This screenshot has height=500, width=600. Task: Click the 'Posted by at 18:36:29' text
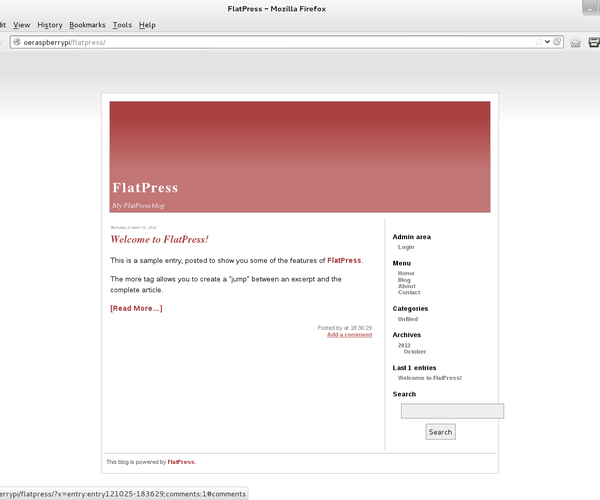point(345,328)
